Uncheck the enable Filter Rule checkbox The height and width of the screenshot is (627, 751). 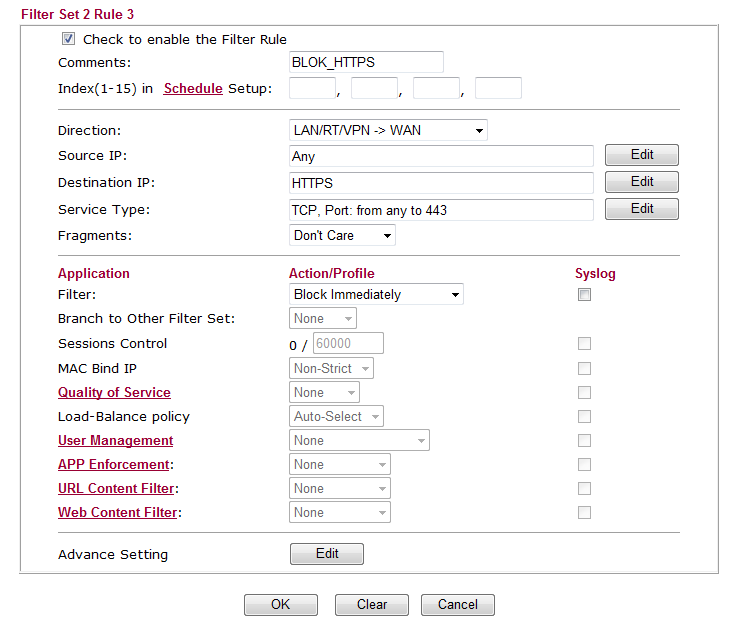[x=69, y=40]
